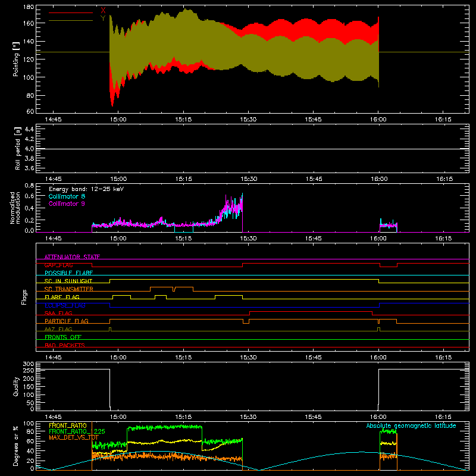
Task: Click the 128 arcsec flat olive line before 15:00 in Pointing plot
Action: coord(73,52)
